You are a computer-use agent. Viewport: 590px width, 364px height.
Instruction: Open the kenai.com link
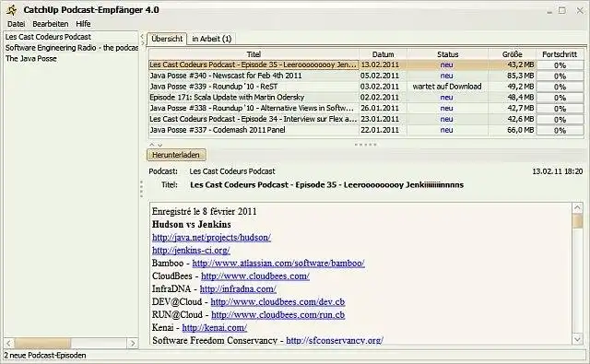point(215,327)
